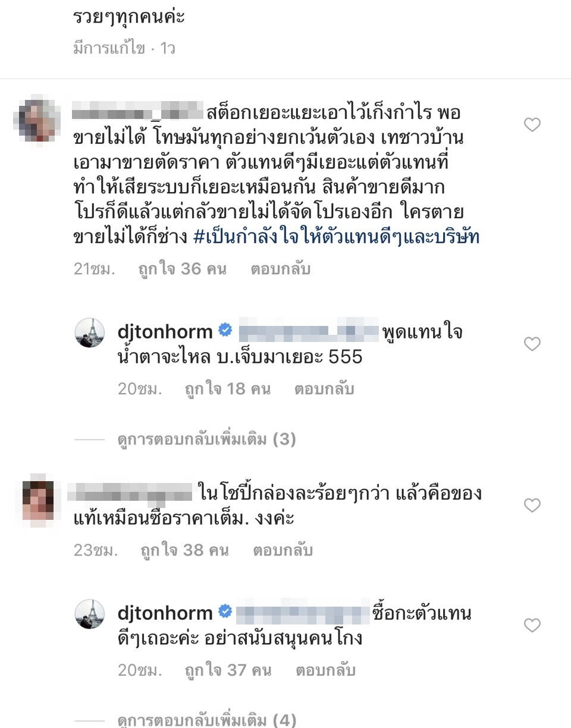Tap djtonhorm's Eiffel Tower avatar in first reply
Viewport: 571px width, 728px height.
[x=90, y=332]
